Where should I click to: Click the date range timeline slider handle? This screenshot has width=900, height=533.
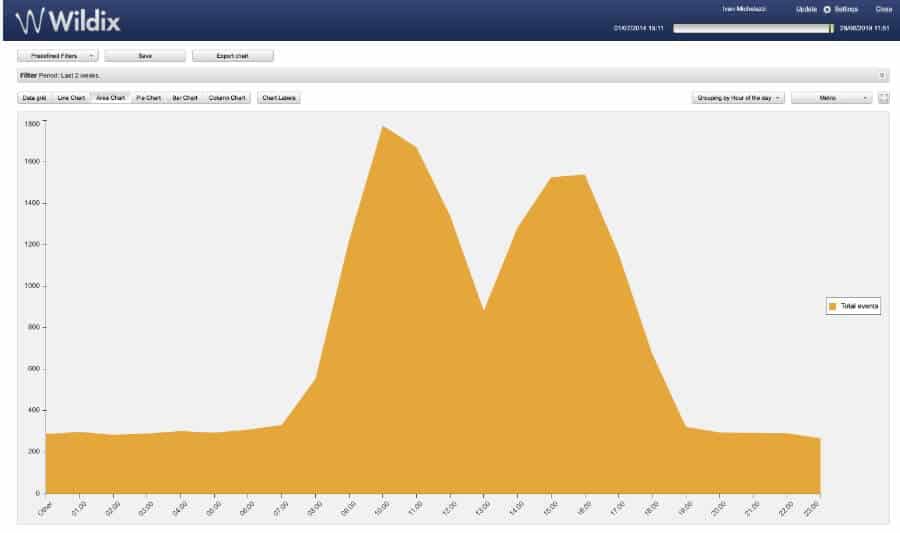click(x=831, y=28)
